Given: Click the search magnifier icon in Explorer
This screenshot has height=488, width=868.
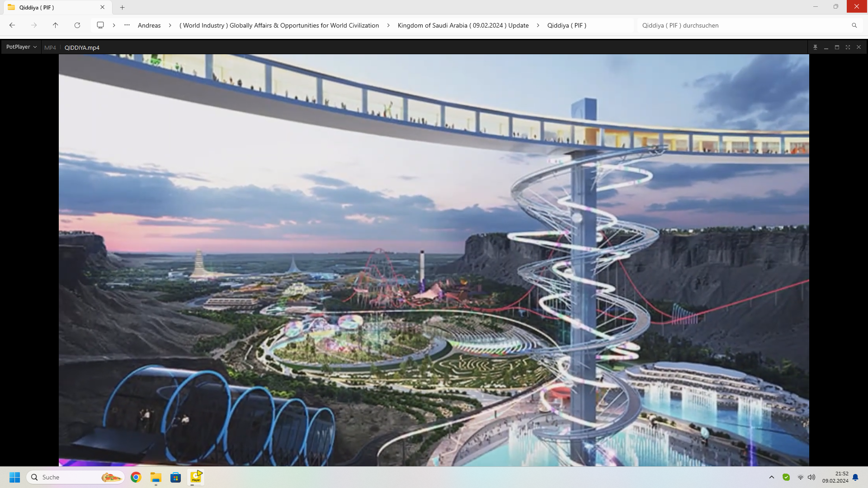Looking at the screenshot, I should point(854,25).
